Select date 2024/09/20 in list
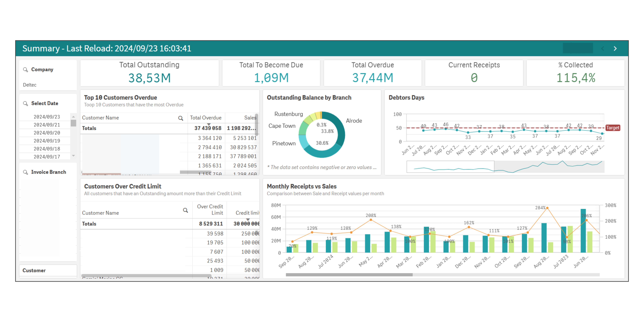 click(47, 133)
